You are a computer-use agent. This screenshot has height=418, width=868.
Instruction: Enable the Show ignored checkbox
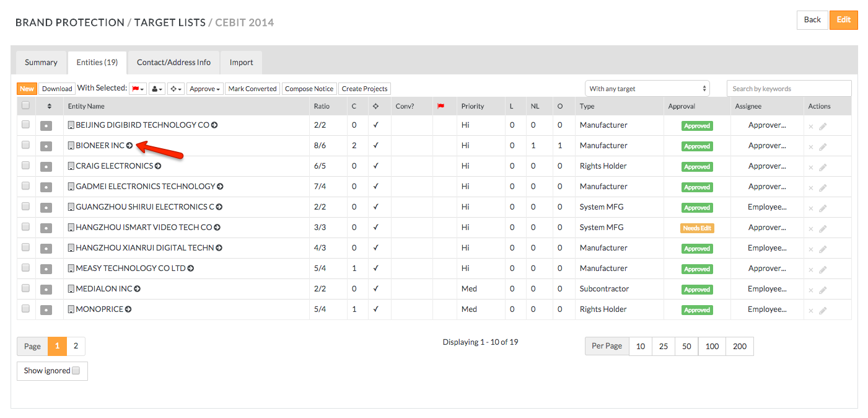pyautogui.click(x=76, y=370)
